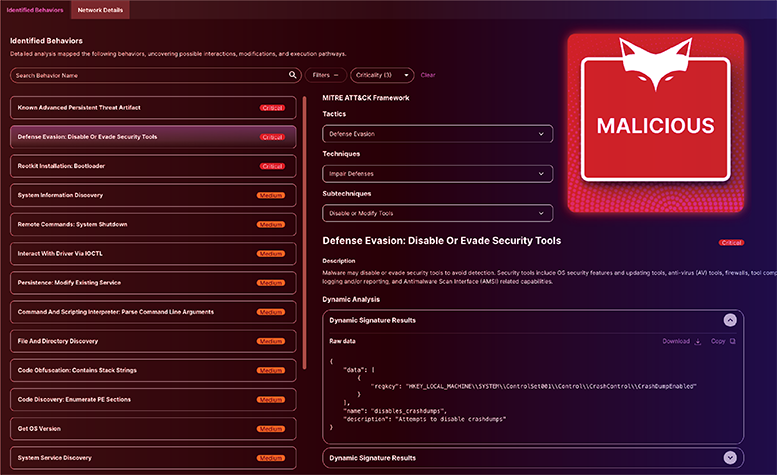Focus the Search Behavior Name field
The height and width of the screenshot is (475, 777).
(155, 75)
